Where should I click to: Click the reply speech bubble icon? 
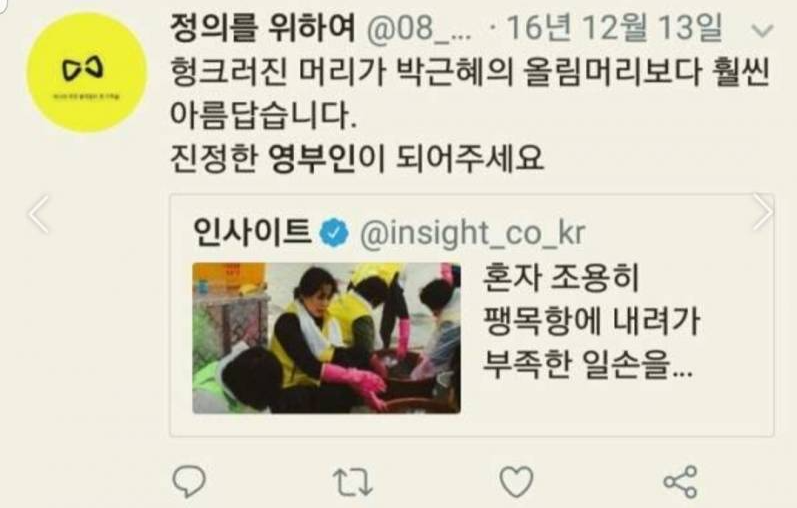click(189, 481)
